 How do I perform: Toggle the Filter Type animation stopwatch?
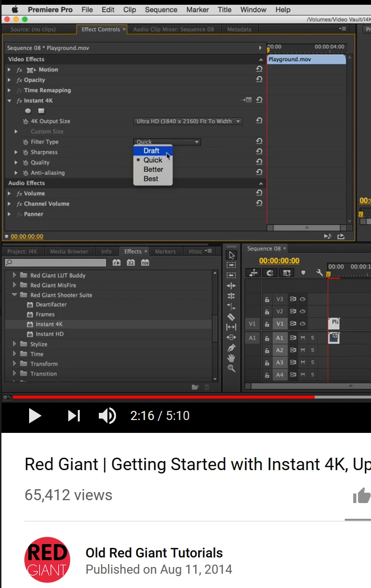point(26,142)
